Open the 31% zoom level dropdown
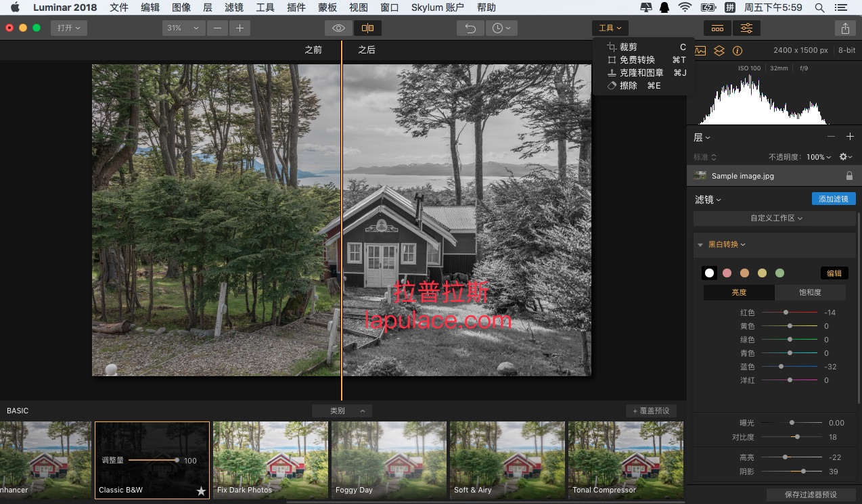This screenshot has height=504, width=862. (x=184, y=28)
